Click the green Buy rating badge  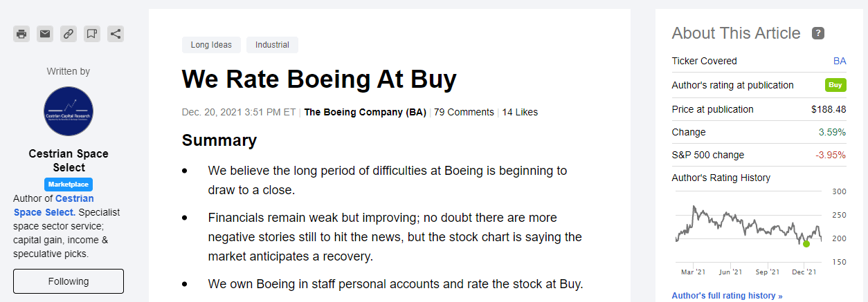835,85
